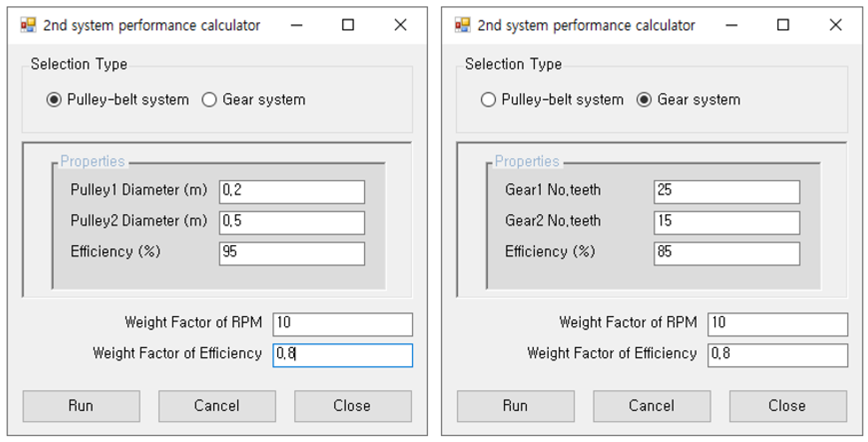The height and width of the screenshot is (442, 868).
Task: Click the Gear1 No.teeth input field
Action: point(726,192)
